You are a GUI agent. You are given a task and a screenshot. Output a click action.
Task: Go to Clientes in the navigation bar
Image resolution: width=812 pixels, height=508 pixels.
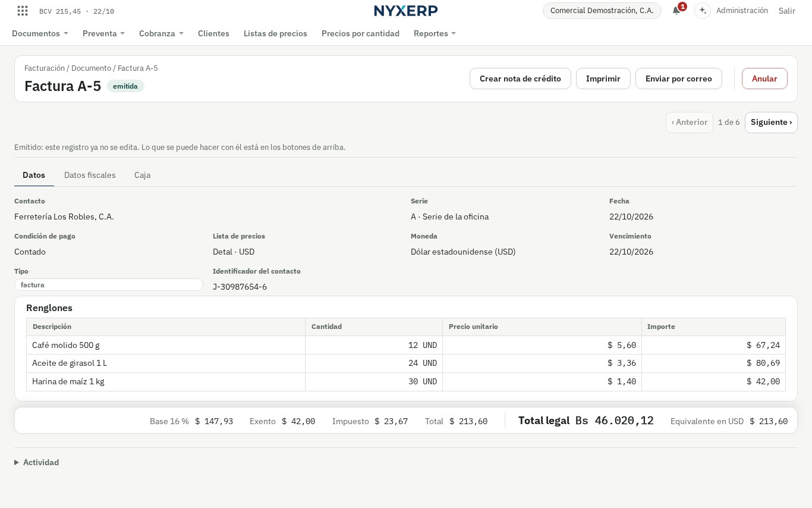[213, 33]
